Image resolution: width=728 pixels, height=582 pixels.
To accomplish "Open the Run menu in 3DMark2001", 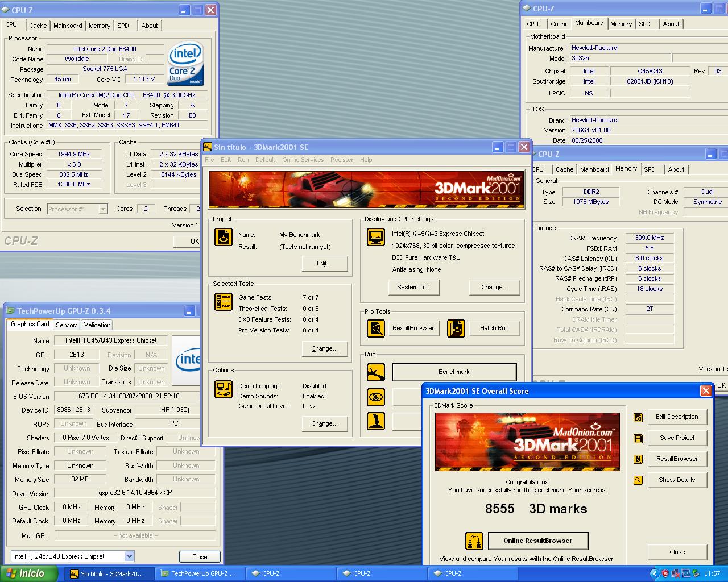I will (243, 160).
